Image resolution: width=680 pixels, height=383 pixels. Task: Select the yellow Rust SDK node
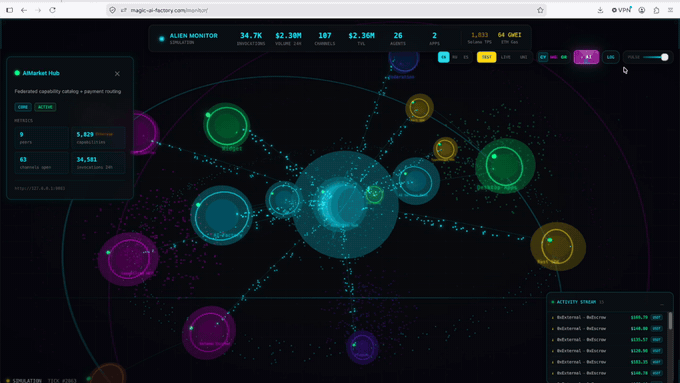coord(558,246)
